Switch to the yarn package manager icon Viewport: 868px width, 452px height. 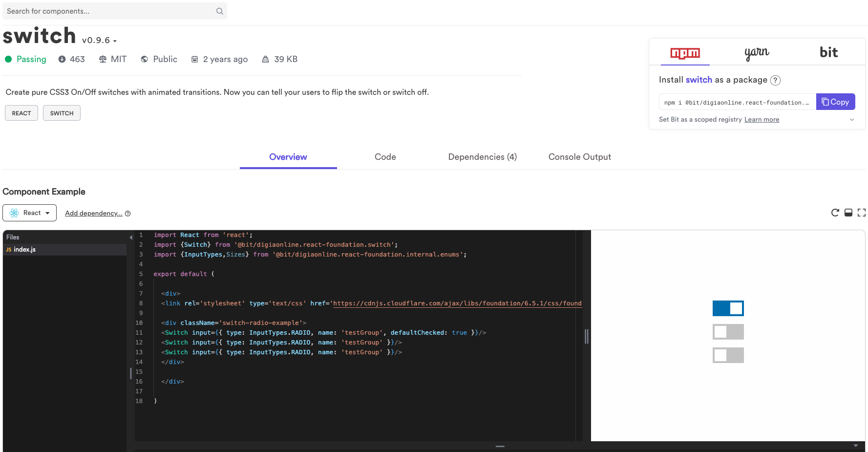pyautogui.click(x=757, y=53)
